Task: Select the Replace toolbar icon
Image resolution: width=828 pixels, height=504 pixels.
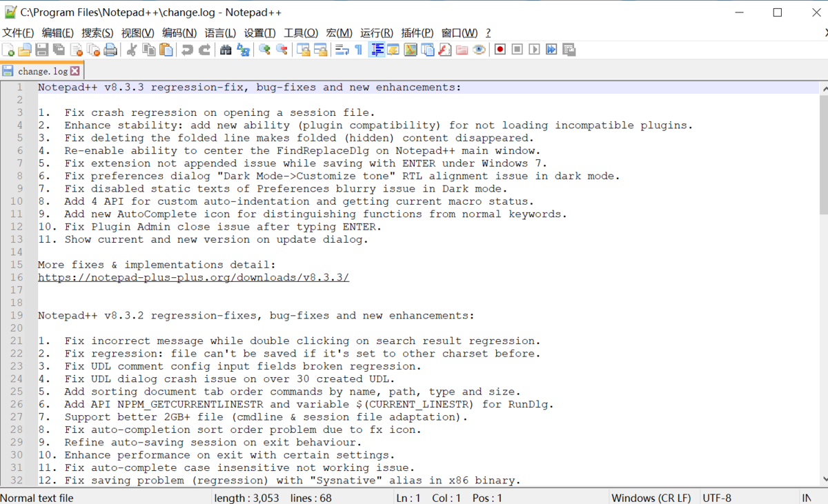Action: (243, 49)
